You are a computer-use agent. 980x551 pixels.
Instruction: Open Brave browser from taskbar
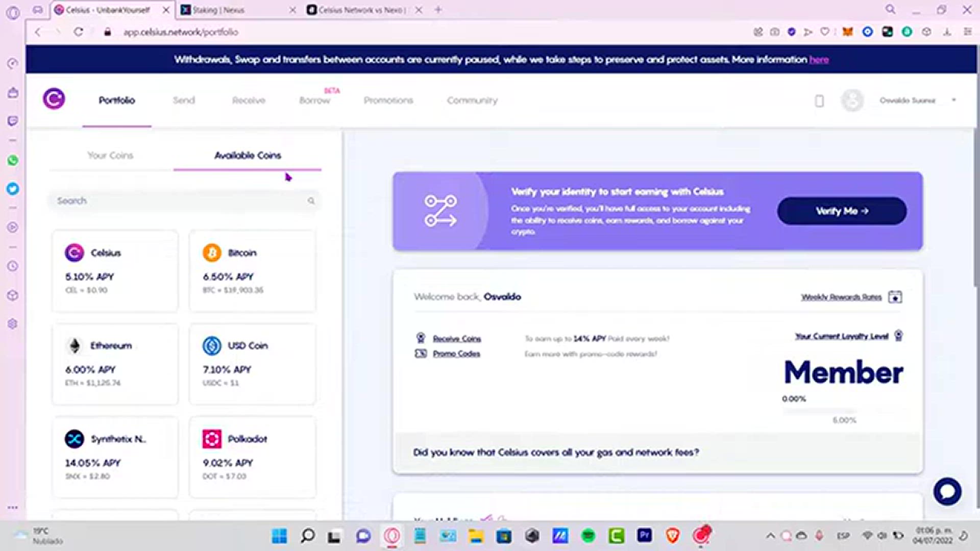click(x=673, y=536)
